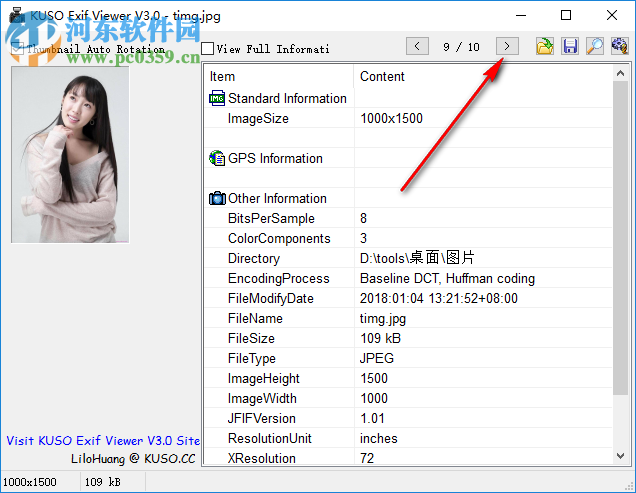Click the JPEG value

377,358
